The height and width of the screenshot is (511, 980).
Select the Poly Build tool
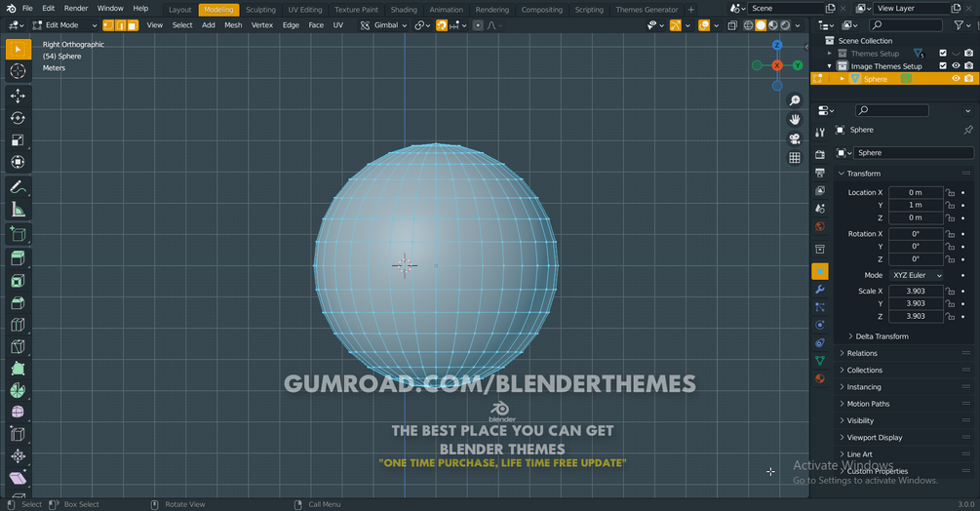pyautogui.click(x=19, y=370)
